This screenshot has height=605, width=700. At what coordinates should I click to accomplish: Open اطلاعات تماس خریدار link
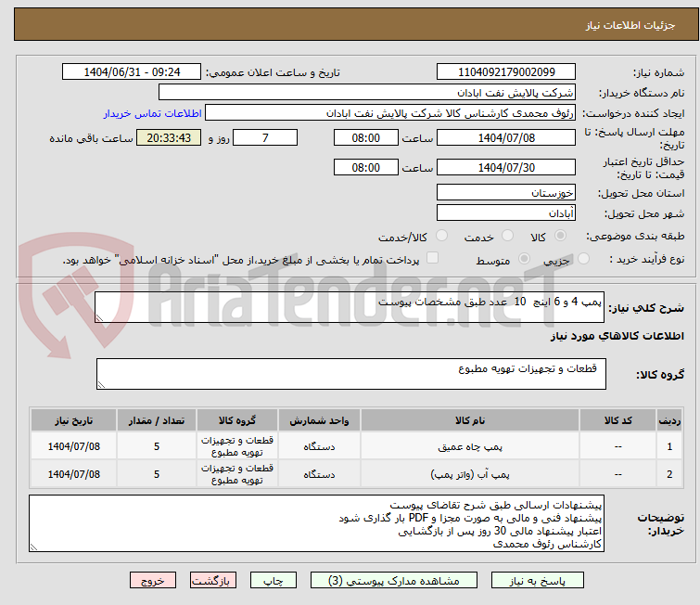pyautogui.click(x=152, y=113)
